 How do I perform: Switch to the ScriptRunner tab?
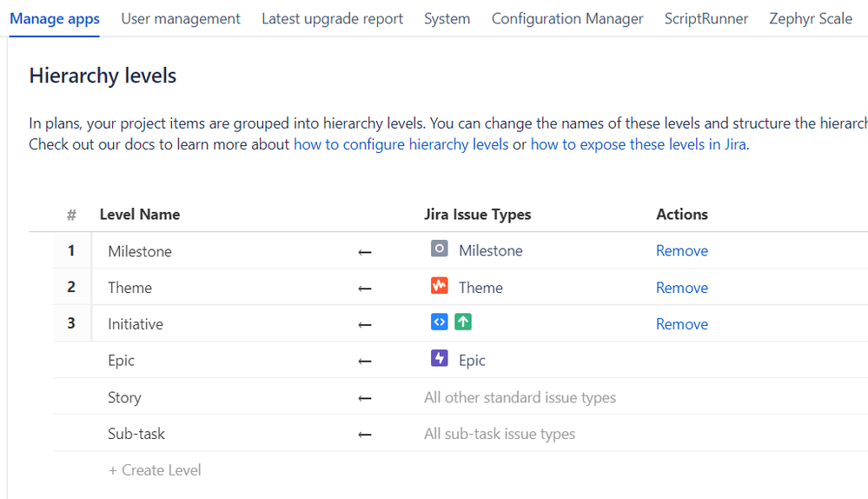706,18
